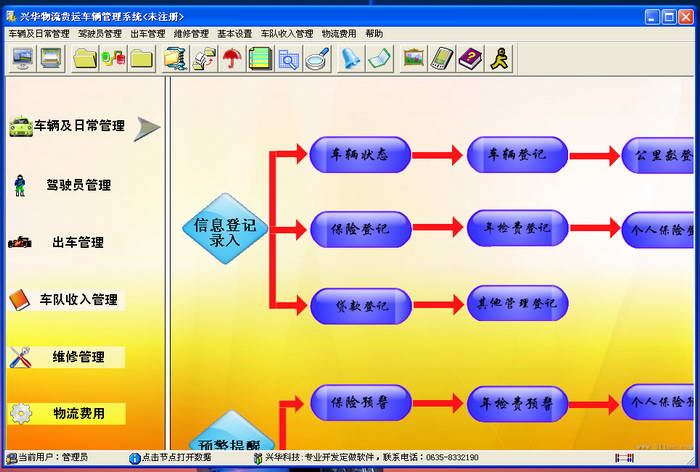Click the first yellow folder toolbar icon

click(85, 58)
